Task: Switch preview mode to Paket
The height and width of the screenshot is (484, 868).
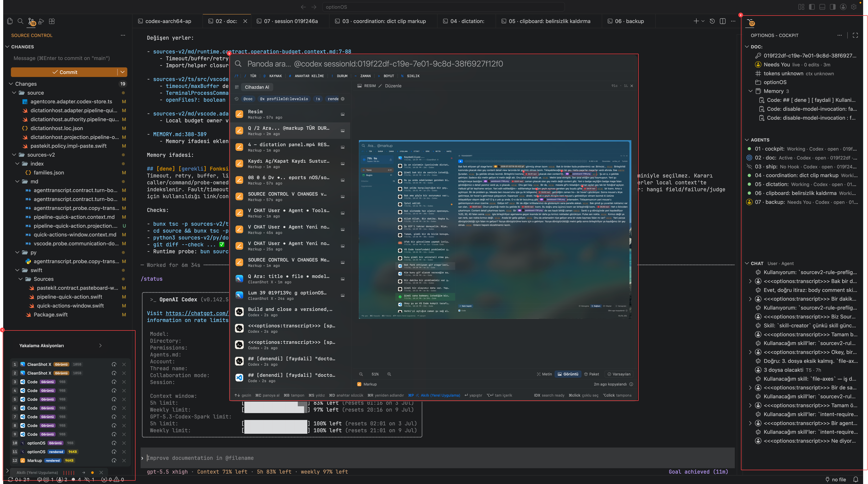Action: (592, 374)
